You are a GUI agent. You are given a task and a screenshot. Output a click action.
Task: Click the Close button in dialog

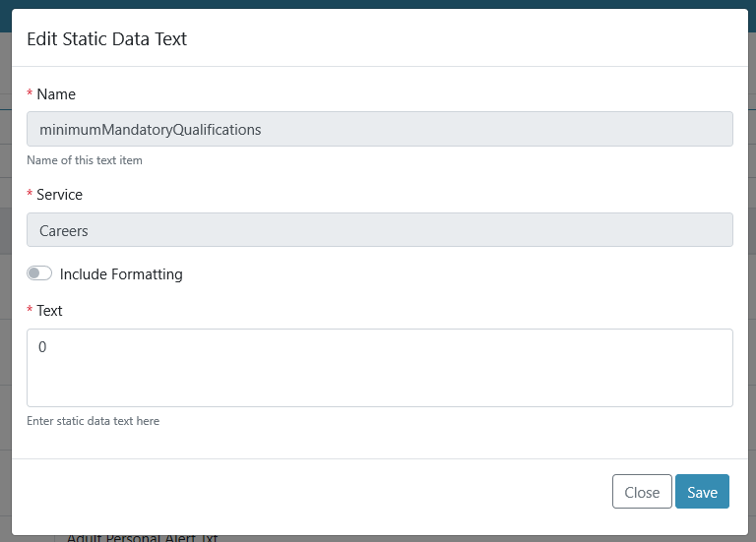(642, 492)
